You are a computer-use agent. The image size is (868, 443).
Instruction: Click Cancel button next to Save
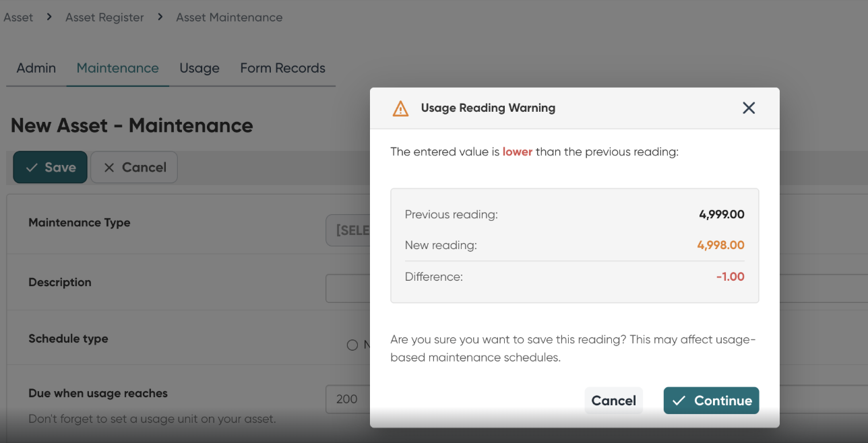point(134,168)
